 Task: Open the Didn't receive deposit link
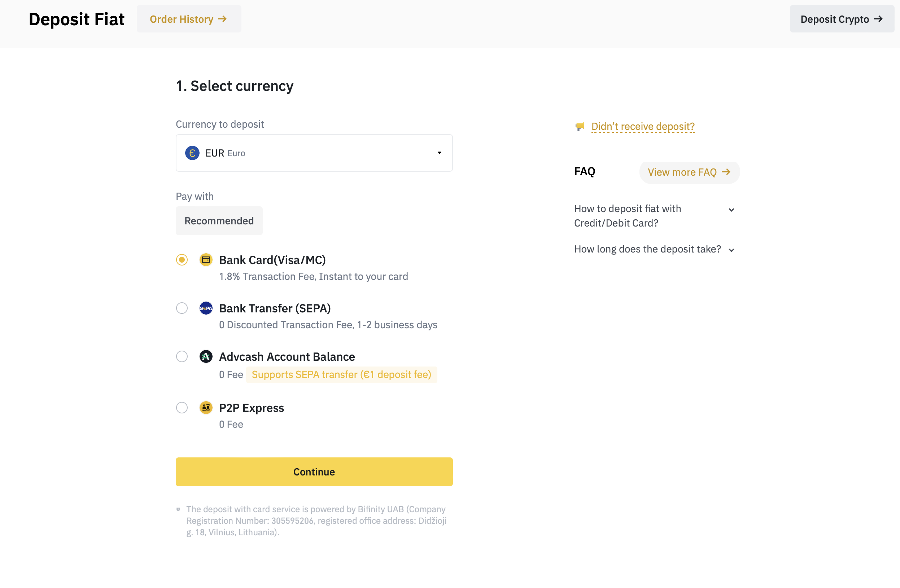click(643, 126)
